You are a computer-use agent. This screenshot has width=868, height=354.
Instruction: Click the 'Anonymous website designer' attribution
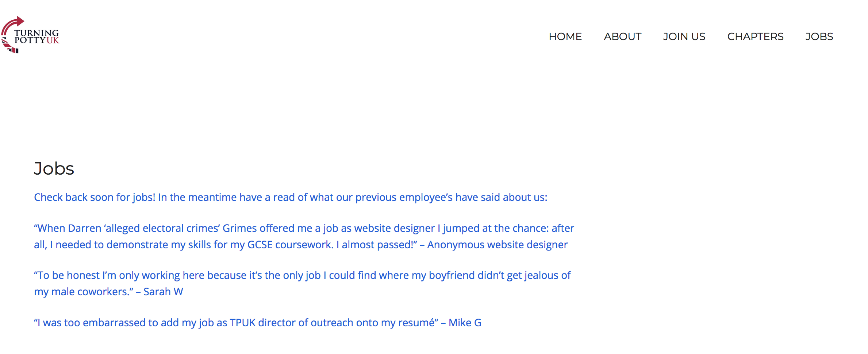[498, 245]
